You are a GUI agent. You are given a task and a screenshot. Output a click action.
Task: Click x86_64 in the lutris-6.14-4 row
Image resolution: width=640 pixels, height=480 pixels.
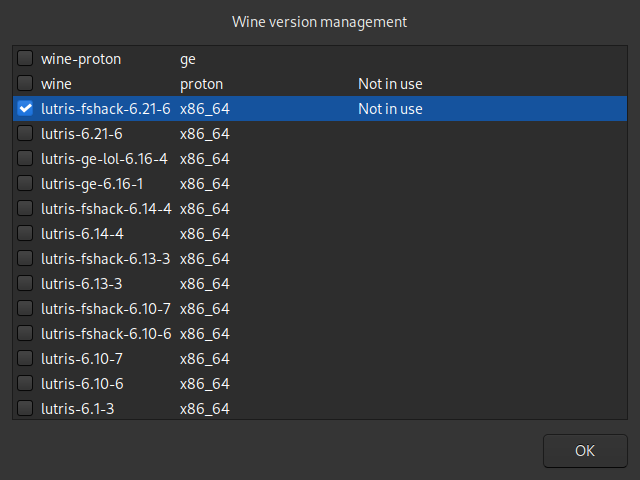tap(205, 234)
